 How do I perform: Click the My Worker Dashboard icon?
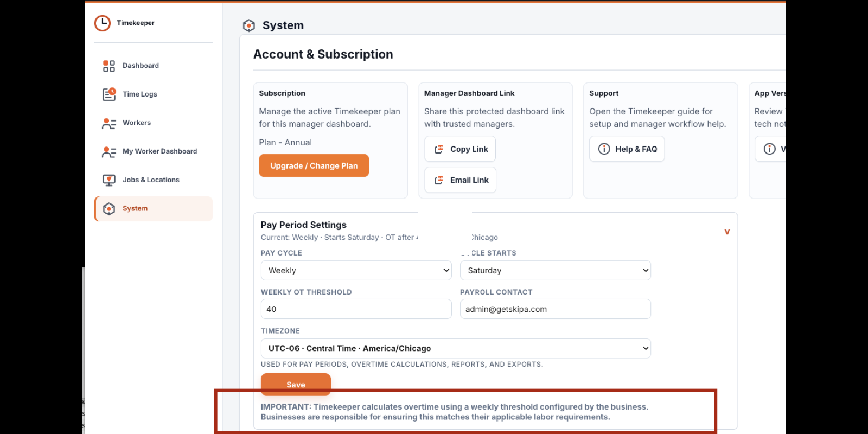pos(109,152)
